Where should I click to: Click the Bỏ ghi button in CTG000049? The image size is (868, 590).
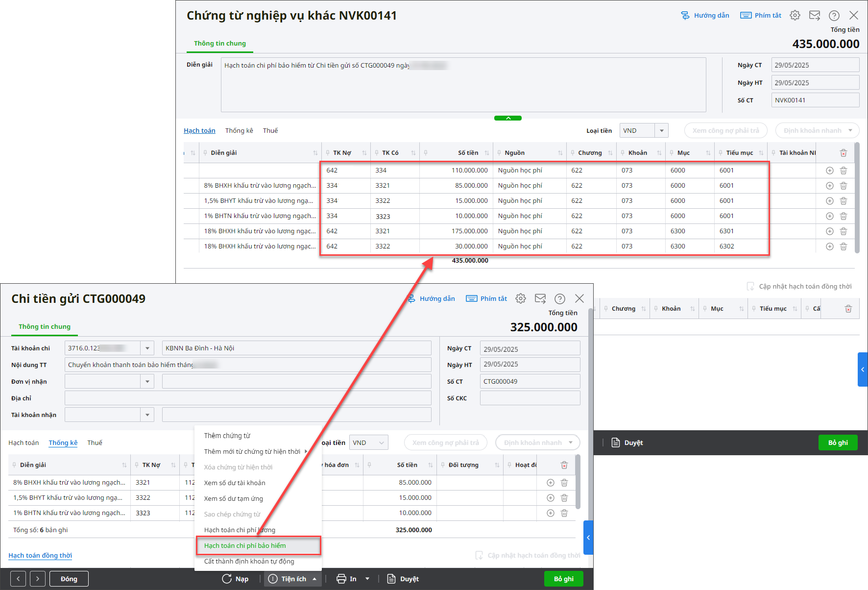(x=563, y=579)
